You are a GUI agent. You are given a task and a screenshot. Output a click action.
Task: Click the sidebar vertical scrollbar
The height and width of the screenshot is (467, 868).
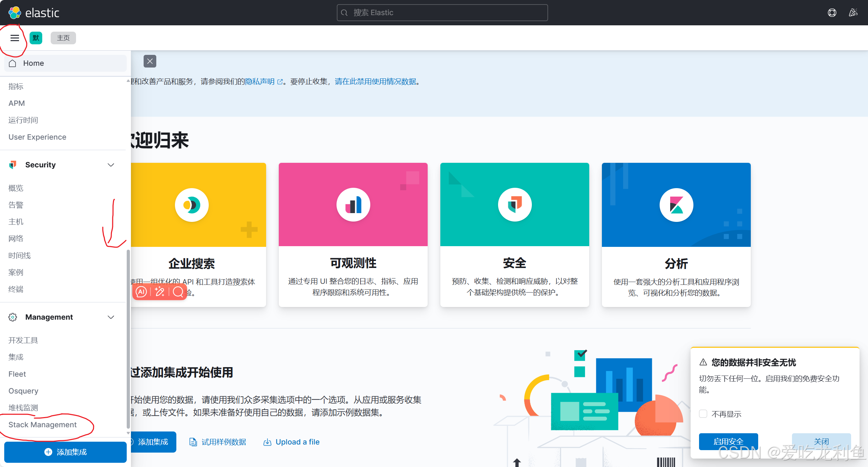click(x=128, y=339)
